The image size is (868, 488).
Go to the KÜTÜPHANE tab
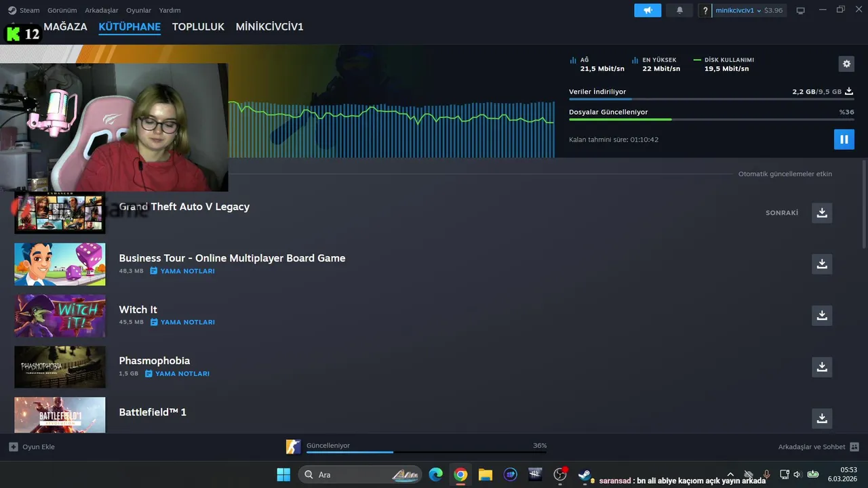coord(130,27)
